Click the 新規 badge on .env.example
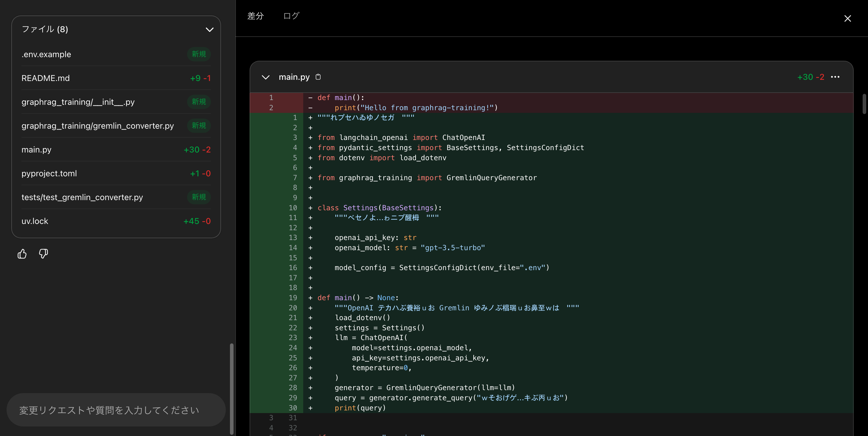 click(x=198, y=54)
